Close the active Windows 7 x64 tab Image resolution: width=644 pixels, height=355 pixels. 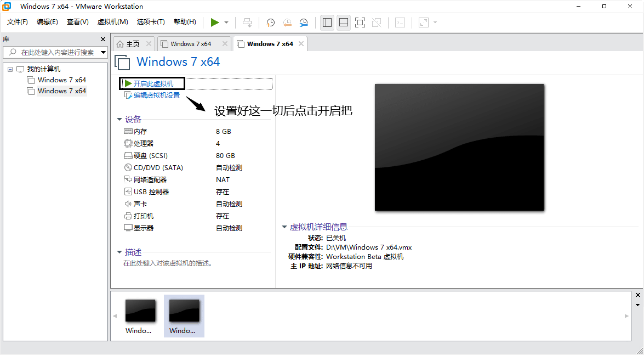[301, 43]
